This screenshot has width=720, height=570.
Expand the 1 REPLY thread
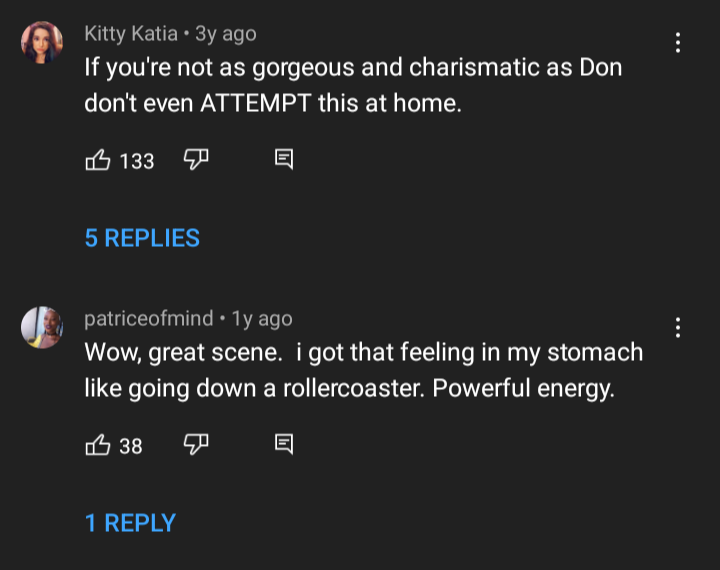point(130,523)
